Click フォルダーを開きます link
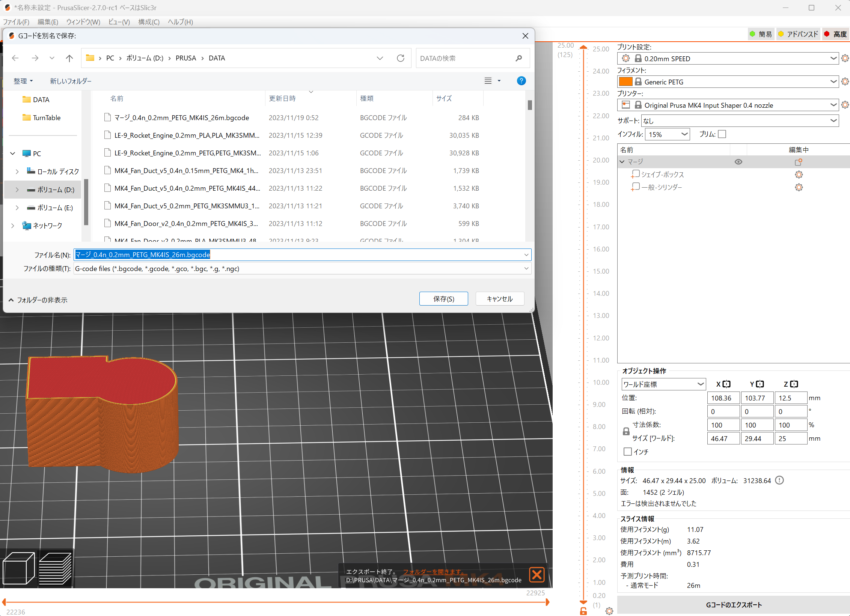Image resolution: width=850 pixels, height=616 pixels. [x=434, y=572]
